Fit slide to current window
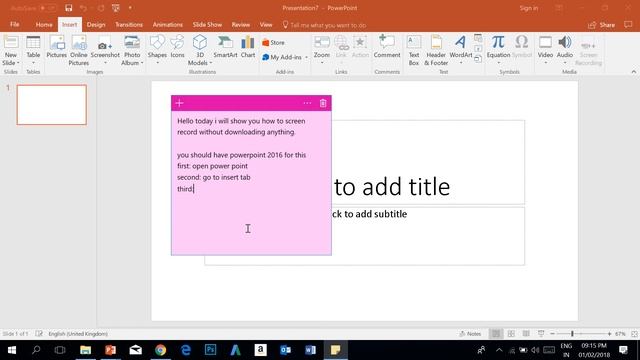This screenshot has width=640, height=360. [x=634, y=333]
